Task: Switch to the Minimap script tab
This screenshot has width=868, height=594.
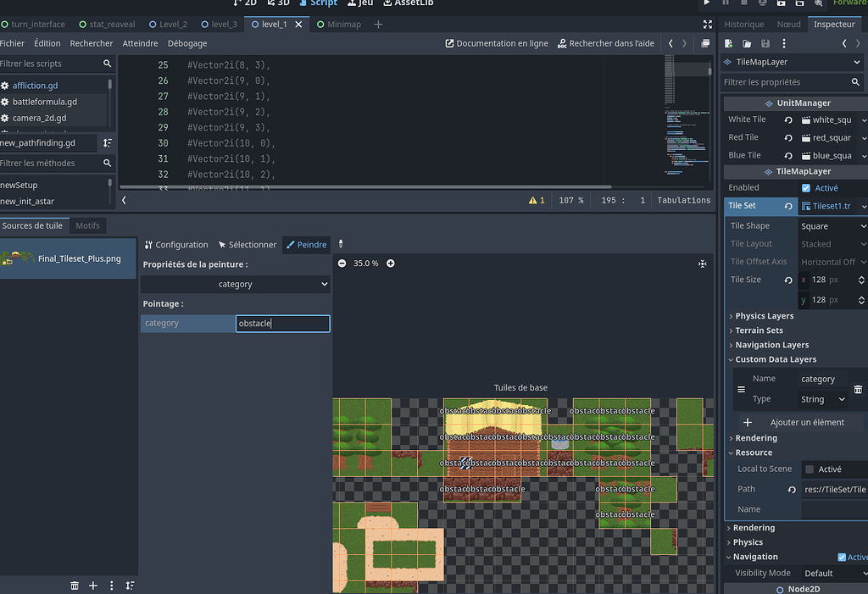Action: coord(339,25)
